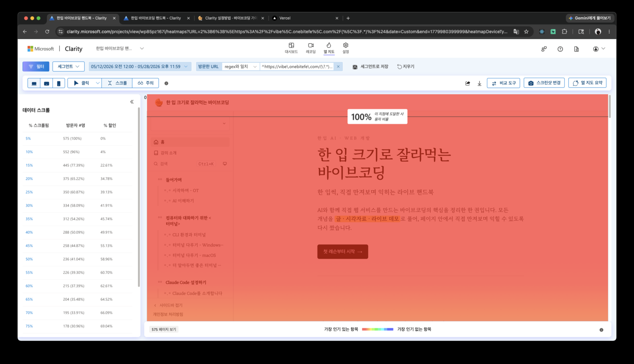Screen dimensions: 634x364
Task: Switch heatmap to 주의 attention mode
Action: pyautogui.click(x=145, y=83)
